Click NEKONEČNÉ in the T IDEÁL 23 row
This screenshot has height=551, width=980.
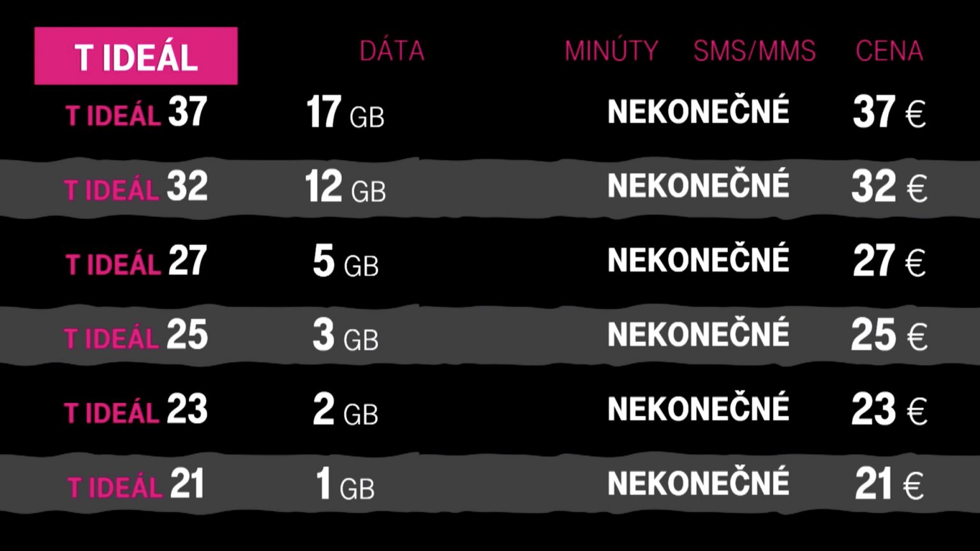[x=699, y=408]
